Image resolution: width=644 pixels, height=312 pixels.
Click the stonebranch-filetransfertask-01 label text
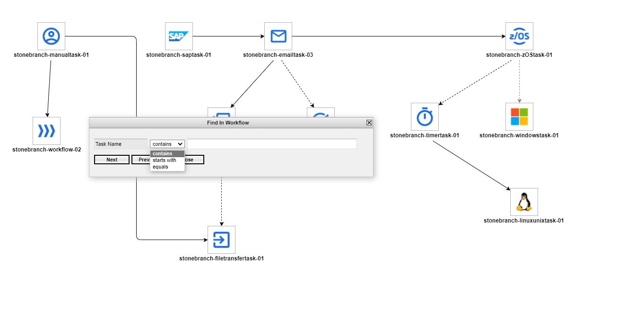[221, 259]
